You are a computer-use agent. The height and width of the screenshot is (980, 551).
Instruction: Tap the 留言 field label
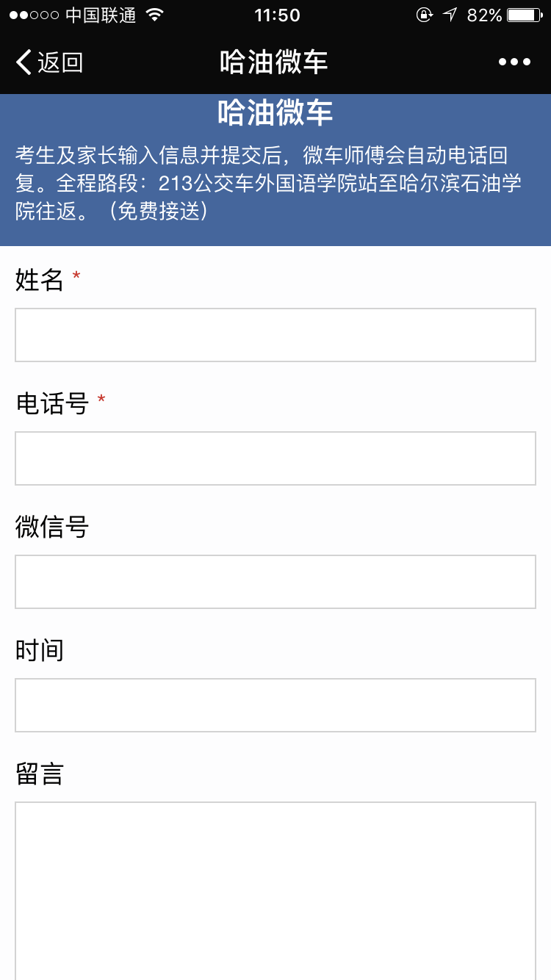(x=40, y=774)
